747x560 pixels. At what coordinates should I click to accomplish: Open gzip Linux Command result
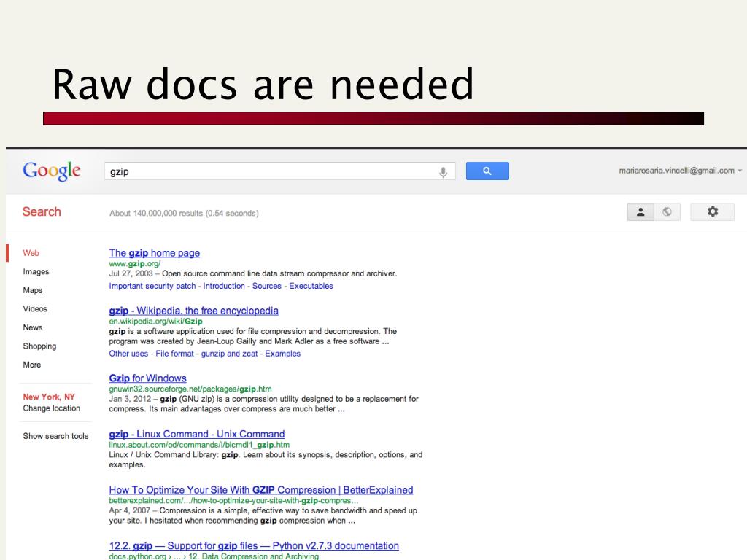point(197,435)
